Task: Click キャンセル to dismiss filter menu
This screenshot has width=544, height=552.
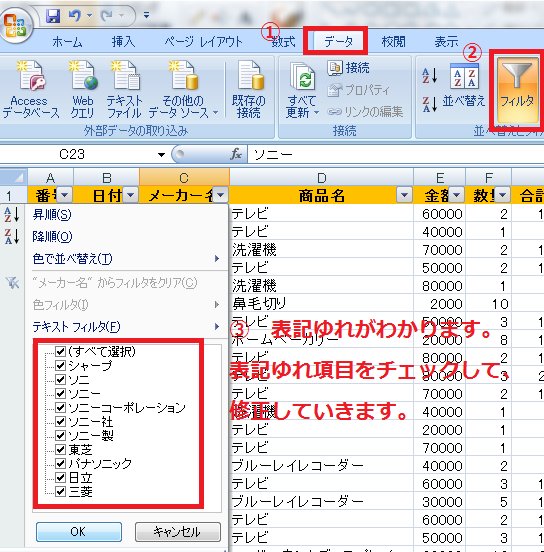Action: tap(177, 532)
